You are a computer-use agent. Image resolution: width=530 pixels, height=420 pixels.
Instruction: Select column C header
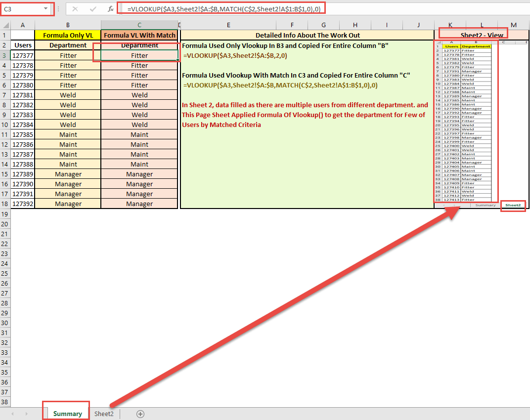pos(139,25)
